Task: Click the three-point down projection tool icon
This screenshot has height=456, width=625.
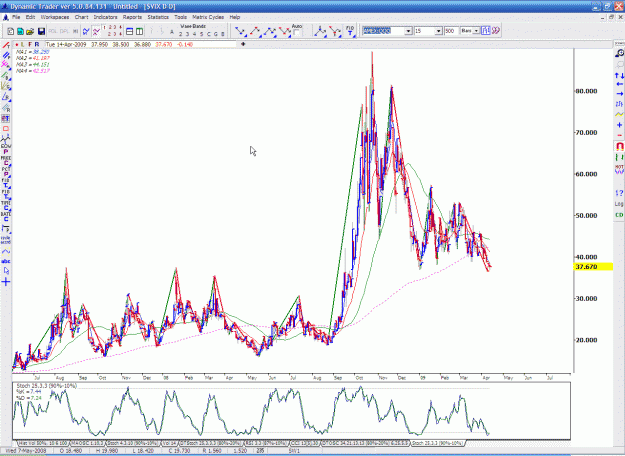Action: point(285,31)
